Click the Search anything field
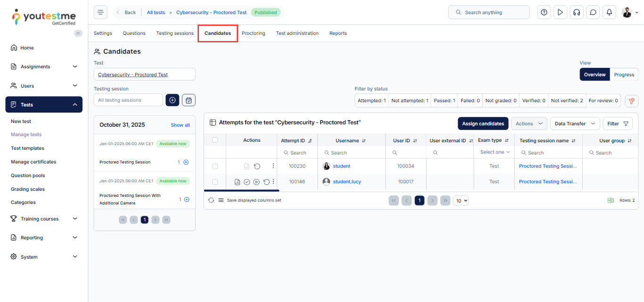This screenshot has height=302, width=644. (489, 12)
